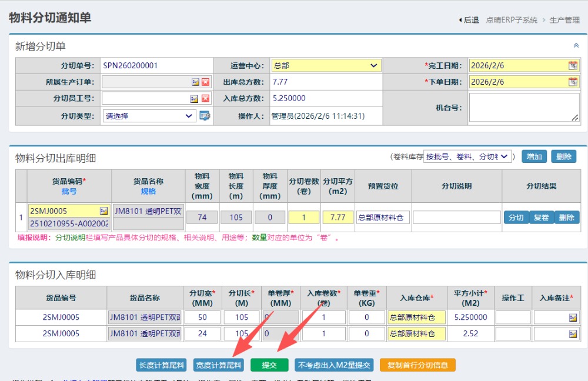Click the orange 复制首行分切信息 button
This screenshot has height=381, width=588.
click(x=417, y=365)
